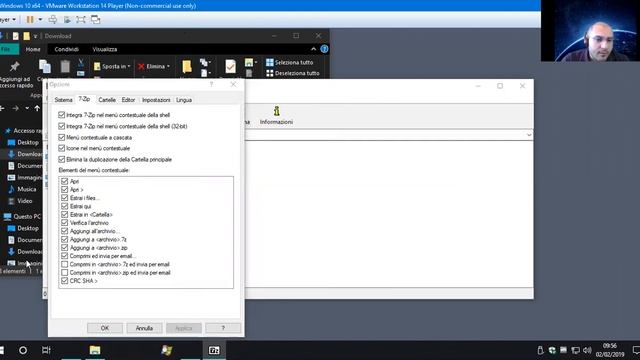Click the Opzioni dialog help question mark
This screenshot has height=360, width=640.
pos(211,84)
